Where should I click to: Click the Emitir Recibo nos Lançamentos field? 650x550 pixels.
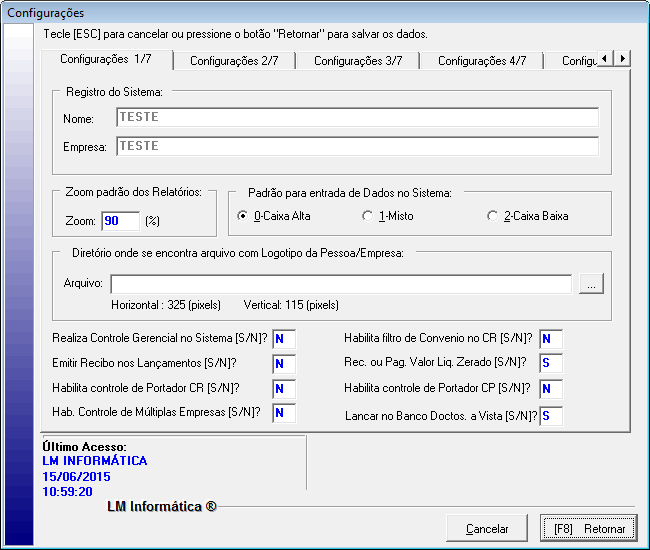click(283, 363)
